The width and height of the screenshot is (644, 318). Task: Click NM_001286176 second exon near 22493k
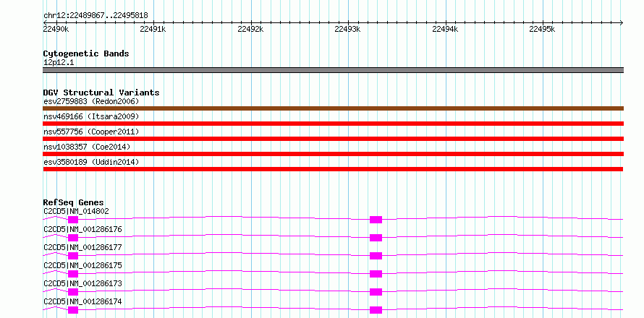pyautogui.click(x=376, y=238)
